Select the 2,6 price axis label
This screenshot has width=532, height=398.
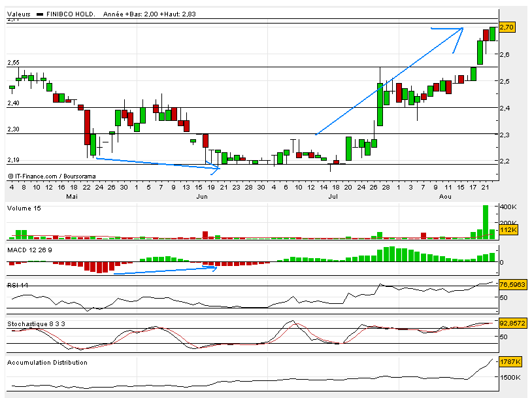click(505, 54)
